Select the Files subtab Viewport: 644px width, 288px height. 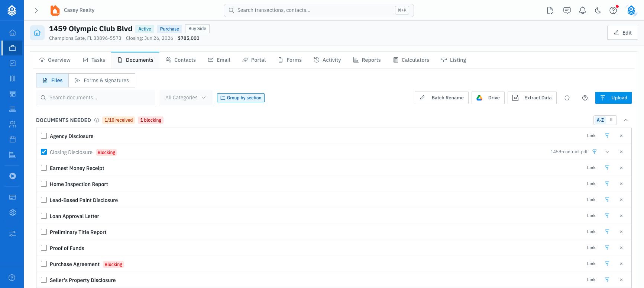tap(52, 80)
